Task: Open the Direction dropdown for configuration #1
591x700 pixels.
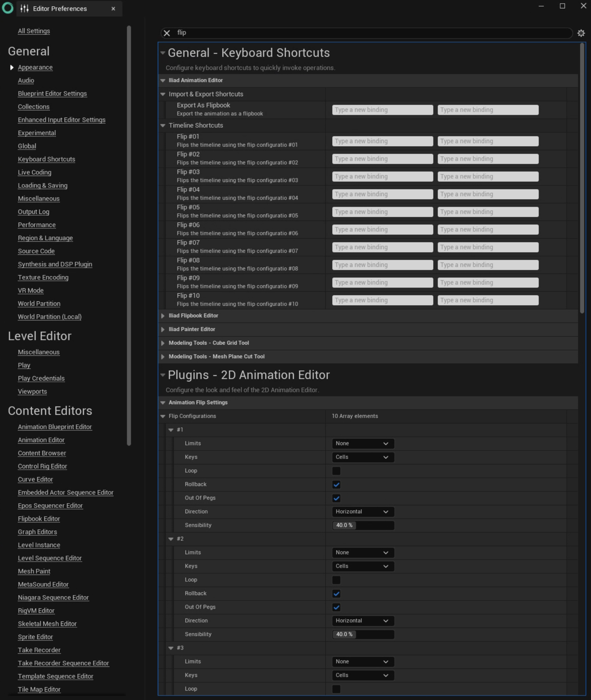Action: point(363,512)
